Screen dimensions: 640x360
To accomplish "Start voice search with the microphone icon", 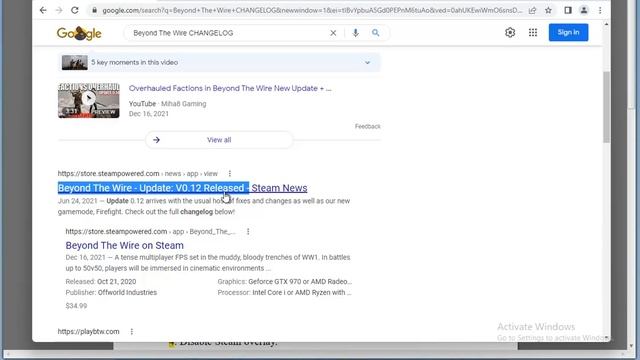I will click(x=356, y=33).
